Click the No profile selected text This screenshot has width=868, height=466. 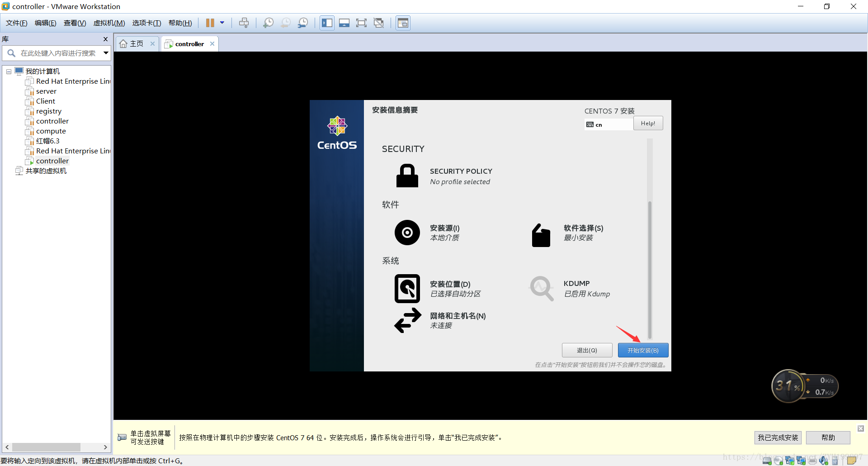pyautogui.click(x=460, y=182)
